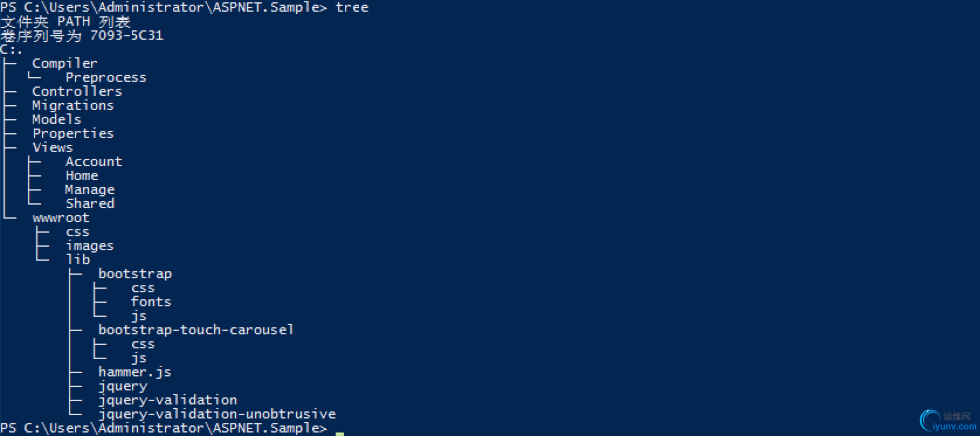Screen dimensions: 980x436
Task: Select the Shared subfolder entry
Action: coord(90,203)
